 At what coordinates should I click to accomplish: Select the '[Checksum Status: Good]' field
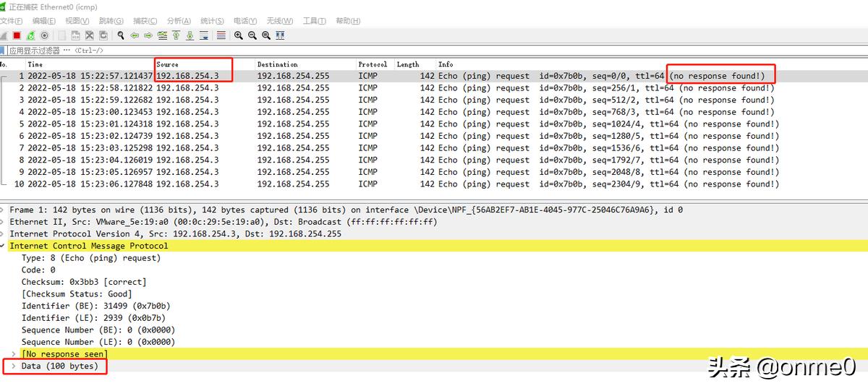tap(77, 294)
